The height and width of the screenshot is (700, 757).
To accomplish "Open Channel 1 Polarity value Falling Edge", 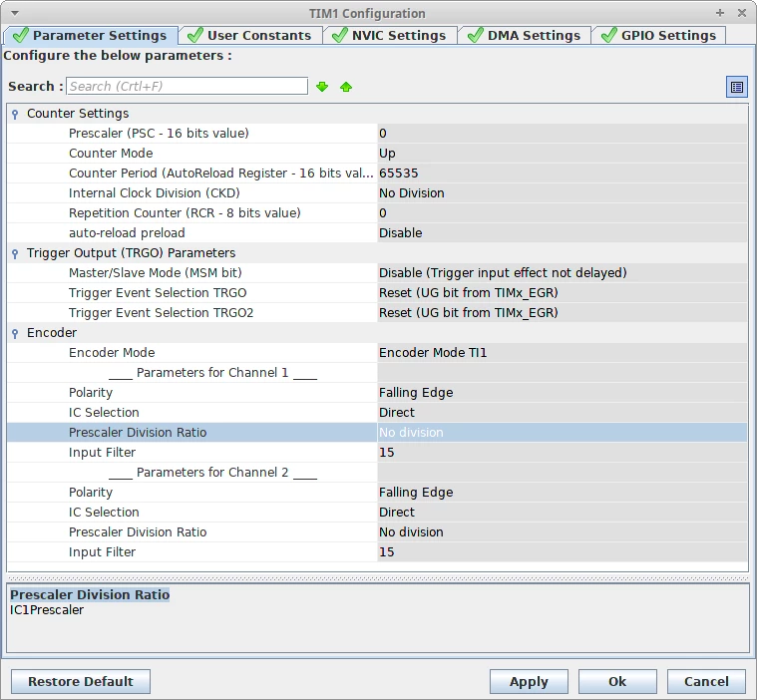I will [563, 393].
